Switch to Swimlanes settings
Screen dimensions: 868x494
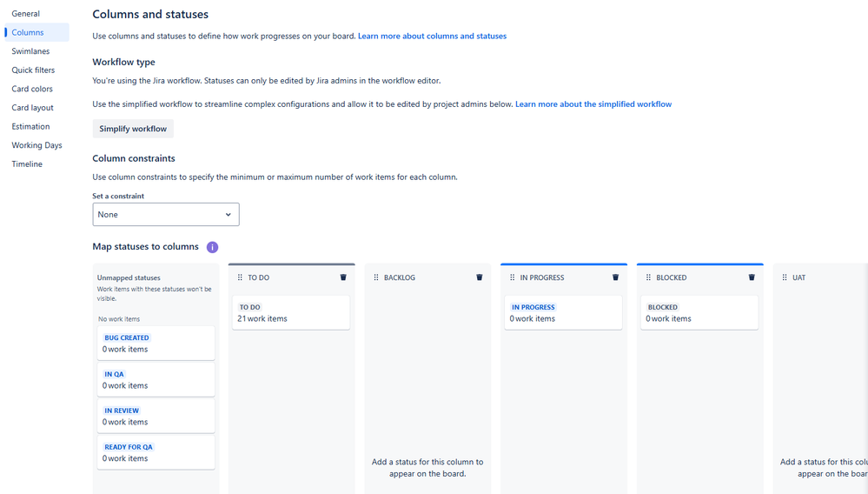pos(30,51)
